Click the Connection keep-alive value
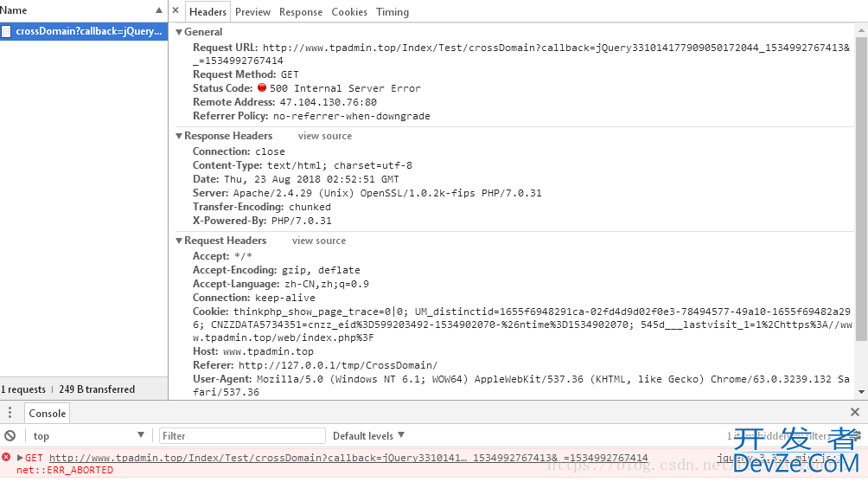 pos(285,298)
